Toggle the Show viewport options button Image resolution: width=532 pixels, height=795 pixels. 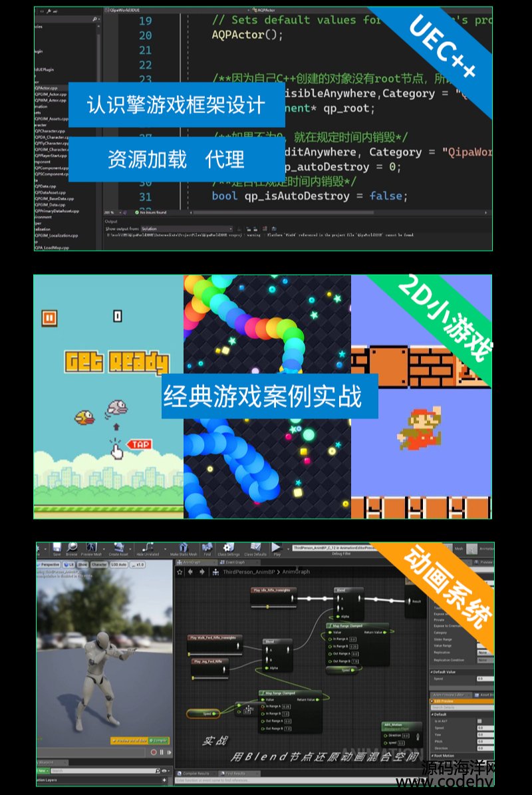[x=82, y=564]
